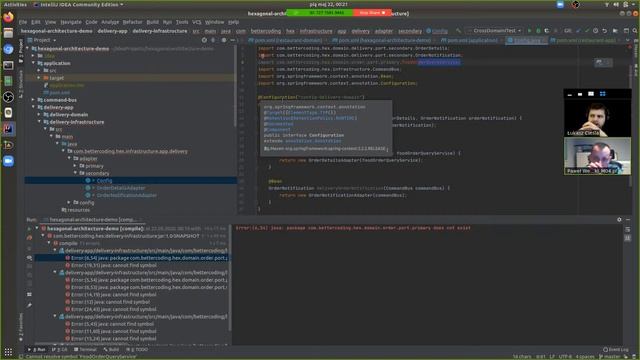Select OrderDetailsAdapter in project tree
Image resolution: width=640 pixels, height=360 pixels.
click(121, 188)
